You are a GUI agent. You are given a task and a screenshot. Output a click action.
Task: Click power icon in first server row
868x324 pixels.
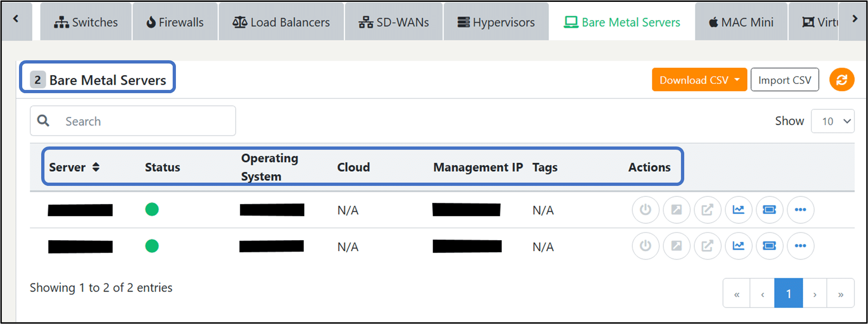click(645, 210)
